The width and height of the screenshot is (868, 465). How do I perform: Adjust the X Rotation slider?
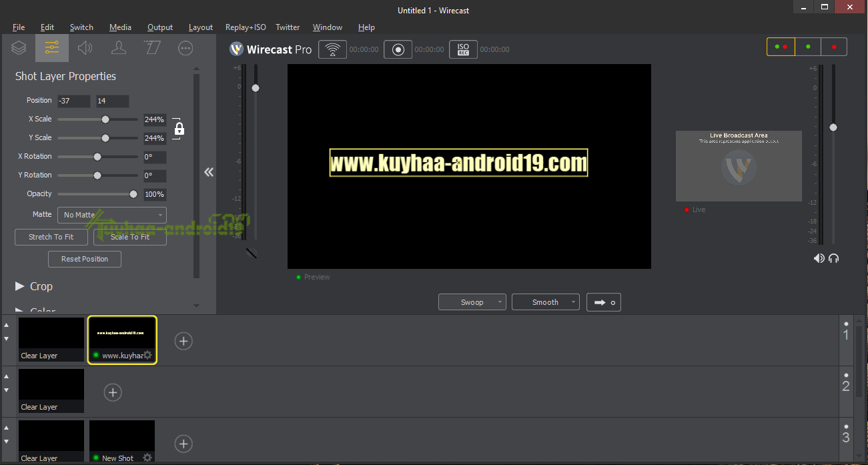pos(97,157)
